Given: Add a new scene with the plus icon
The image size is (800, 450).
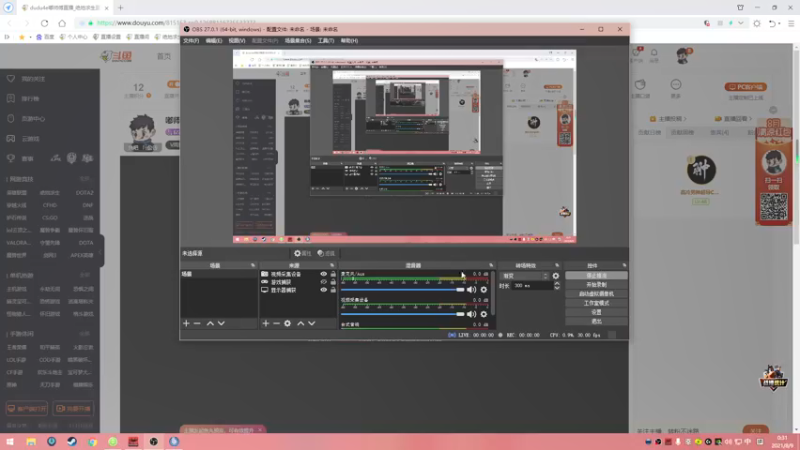Looking at the screenshot, I should click(186, 323).
